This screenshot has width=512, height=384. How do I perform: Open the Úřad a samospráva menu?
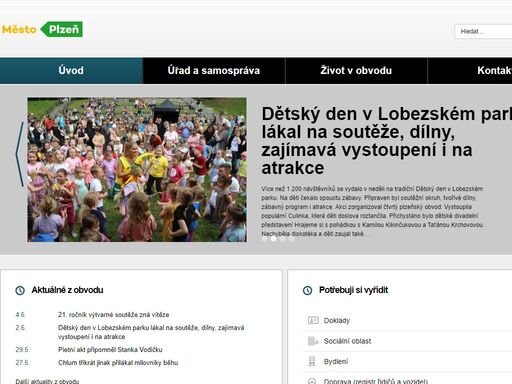pyautogui.click(x=214, y=71)
